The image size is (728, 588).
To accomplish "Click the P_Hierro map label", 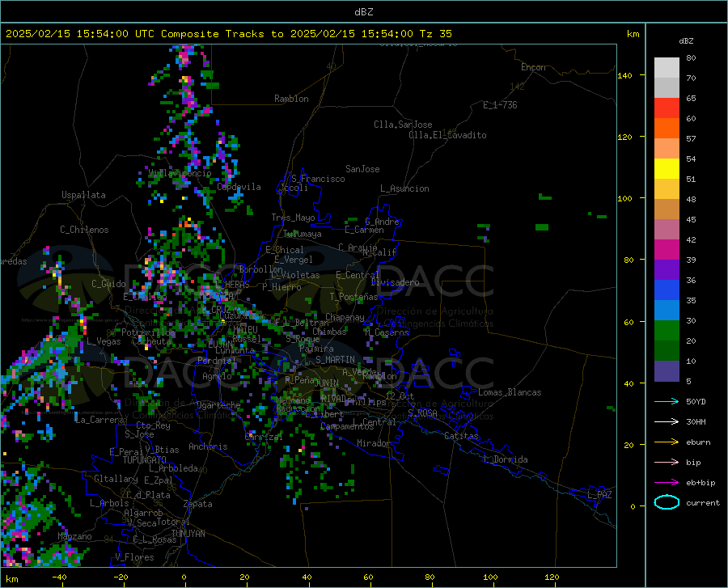I will pyautogui.click(x=281, y=287).
